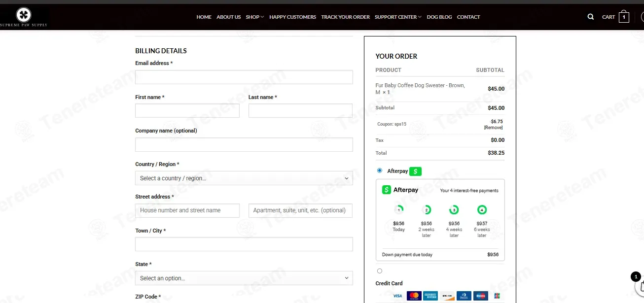
Task: Focus Apartment, suite, unit field
Action: [x=301, y=210]
